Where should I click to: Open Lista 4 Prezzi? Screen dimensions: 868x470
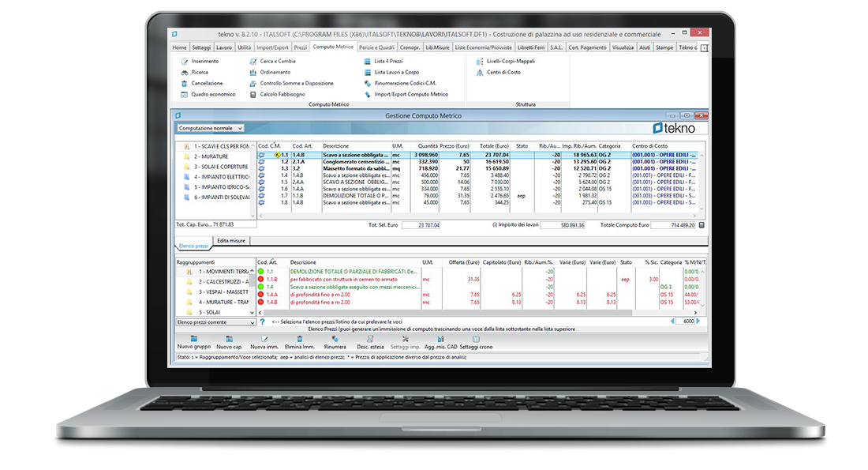point(383,62)
